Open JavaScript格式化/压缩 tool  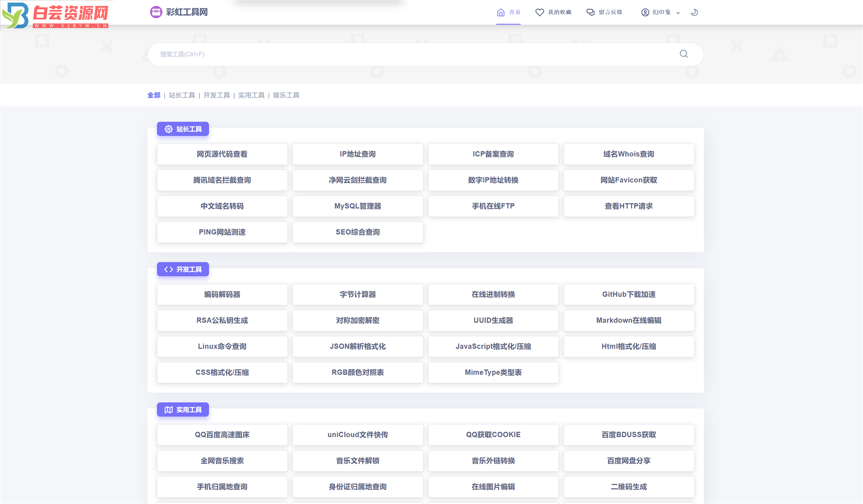[x=493, y=346]
